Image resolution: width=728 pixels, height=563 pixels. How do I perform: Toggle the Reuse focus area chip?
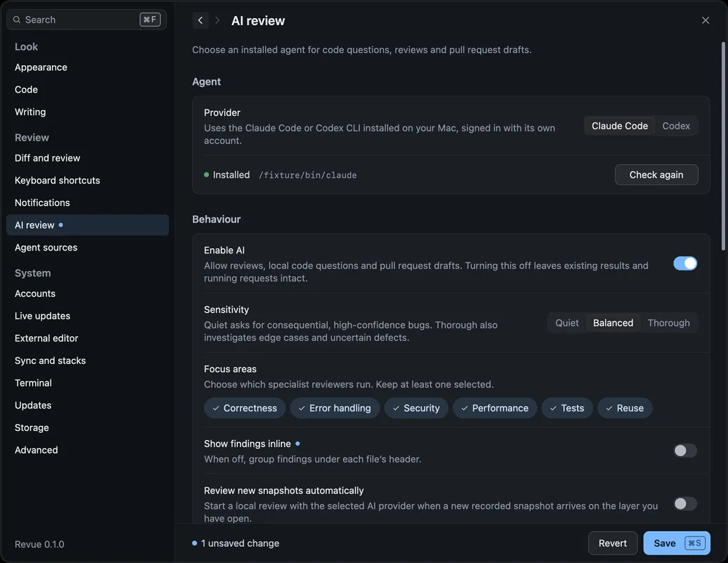[x=625, y=408]
